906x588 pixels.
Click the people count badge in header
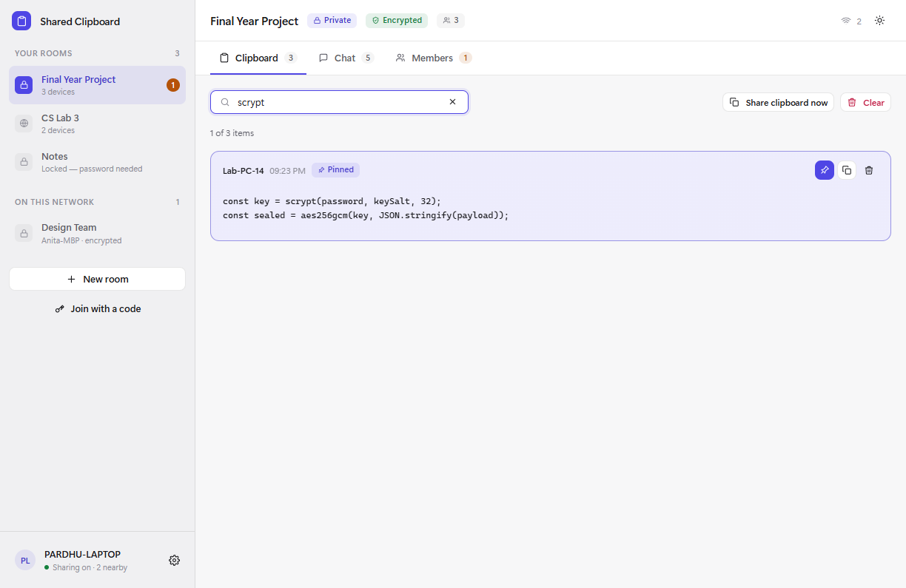coord(451,21)
